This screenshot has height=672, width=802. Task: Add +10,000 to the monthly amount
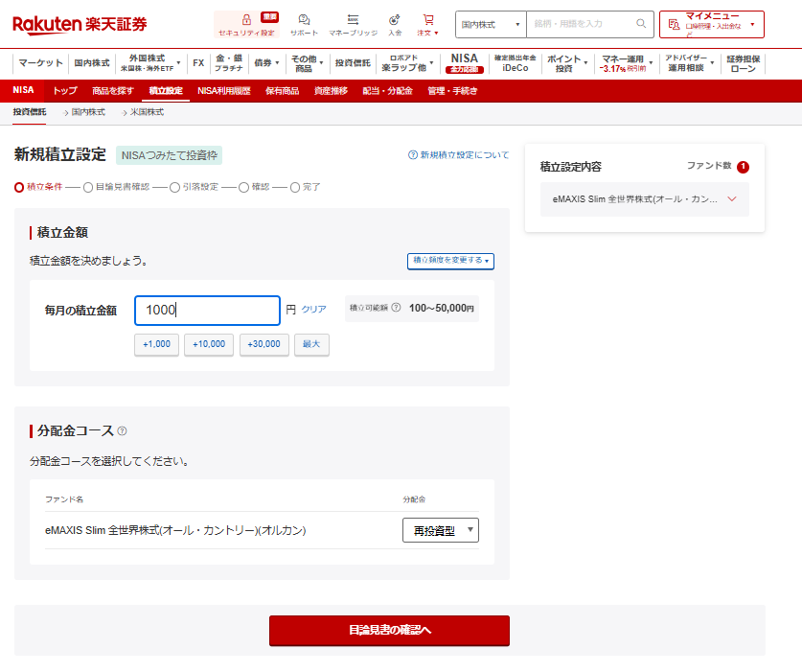point(209,344)
